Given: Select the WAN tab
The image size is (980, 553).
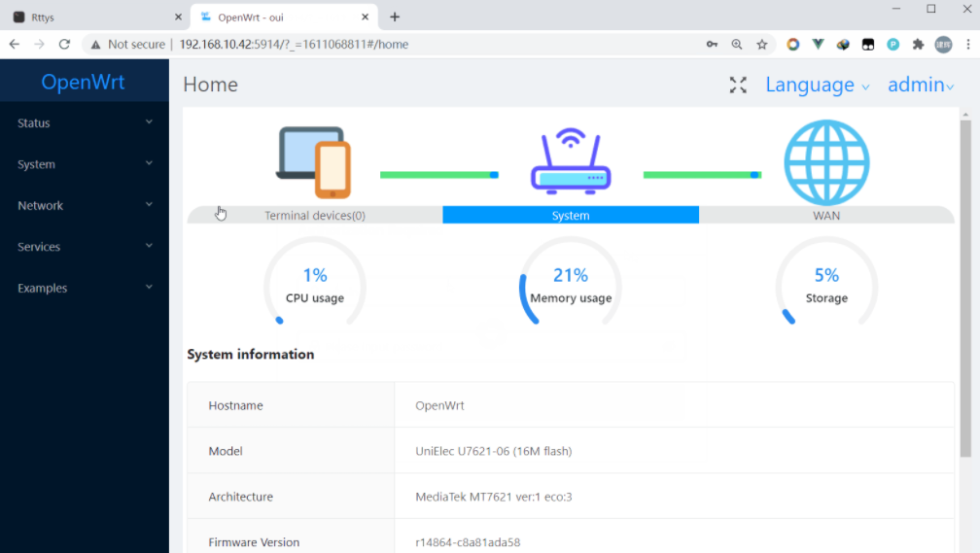Looking at the screenshot, I should click(x=826, y=215).
